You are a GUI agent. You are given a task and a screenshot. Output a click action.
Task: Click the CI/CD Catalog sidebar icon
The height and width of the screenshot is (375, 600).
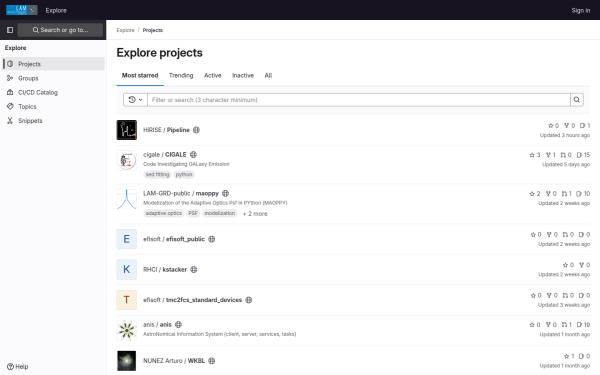point(10,92)
